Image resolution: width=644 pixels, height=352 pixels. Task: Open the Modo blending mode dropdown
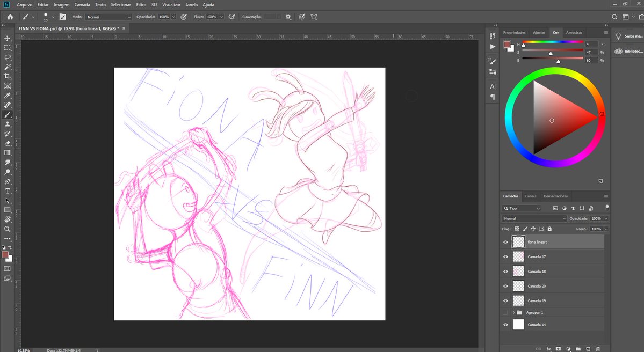[108, 17]
